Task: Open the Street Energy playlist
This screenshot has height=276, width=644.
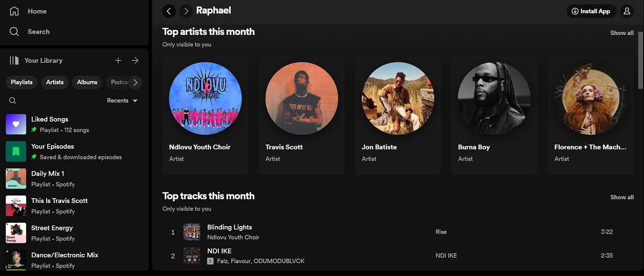Action: [x=74, y=233]
